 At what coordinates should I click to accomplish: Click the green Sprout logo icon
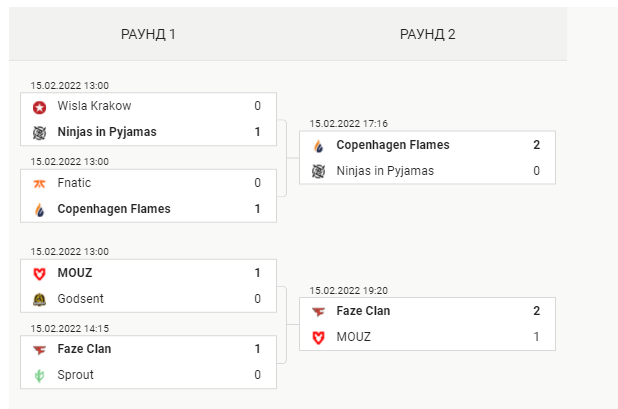[x=39, y=376]
